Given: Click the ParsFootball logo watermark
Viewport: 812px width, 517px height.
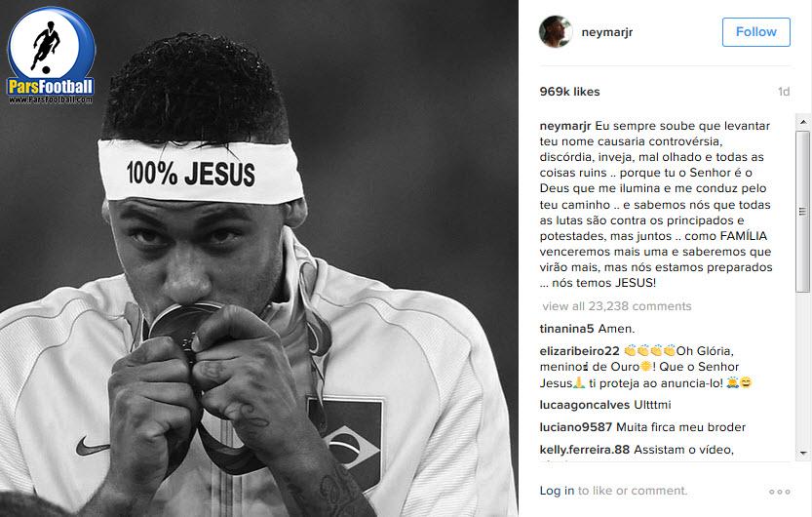Looking at the screenshot, I should (x=51, y=55).
